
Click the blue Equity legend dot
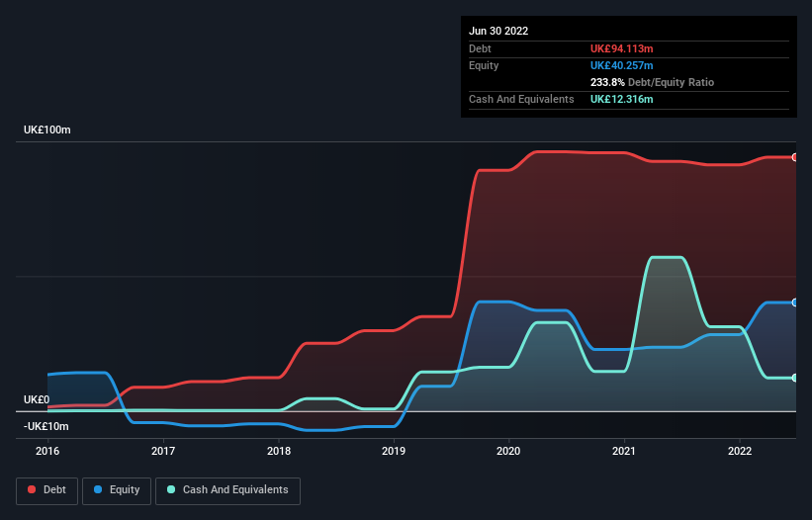click(98, 489)
